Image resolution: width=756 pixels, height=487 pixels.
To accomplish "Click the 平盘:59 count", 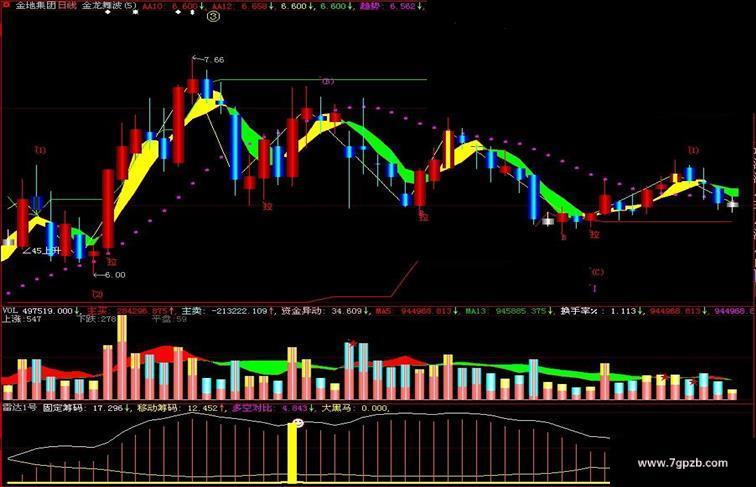I will pyautogui.click(x=170, y=319).
